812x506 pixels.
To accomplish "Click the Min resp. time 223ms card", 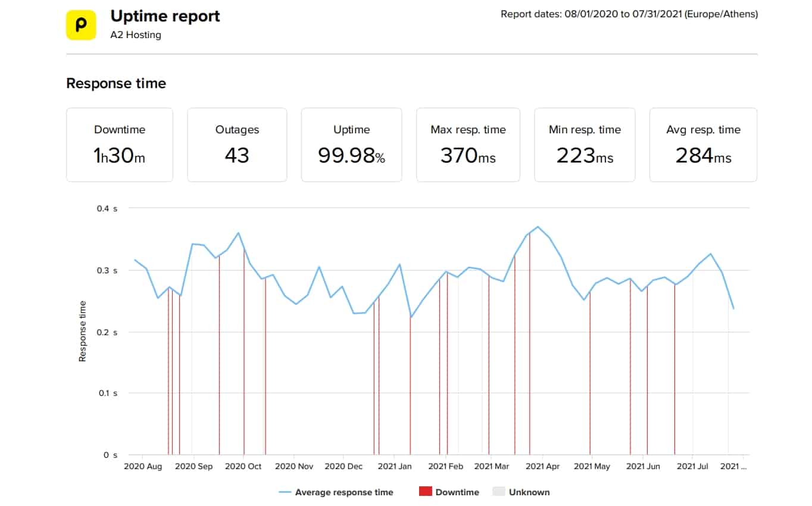I will [585, 145].
